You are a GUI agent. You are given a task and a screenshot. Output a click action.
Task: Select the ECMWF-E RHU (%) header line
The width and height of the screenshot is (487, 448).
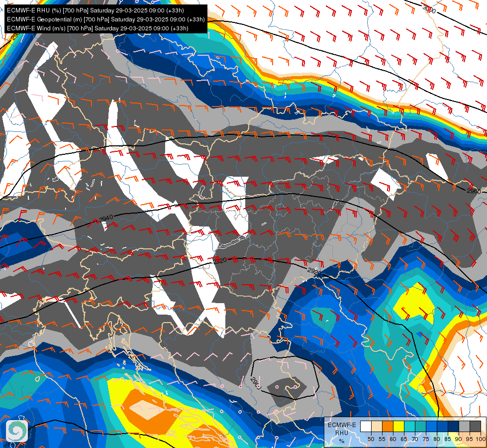(x=96, y=10)
